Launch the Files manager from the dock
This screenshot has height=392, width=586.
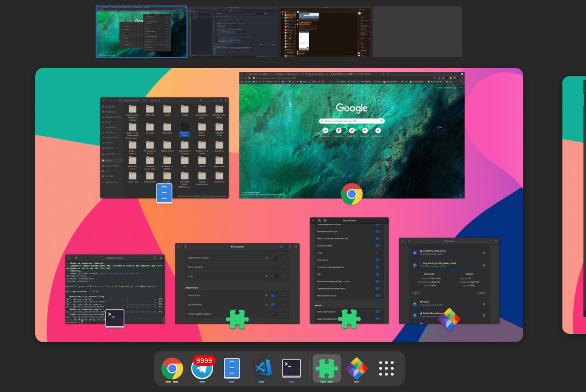point(232,368)
